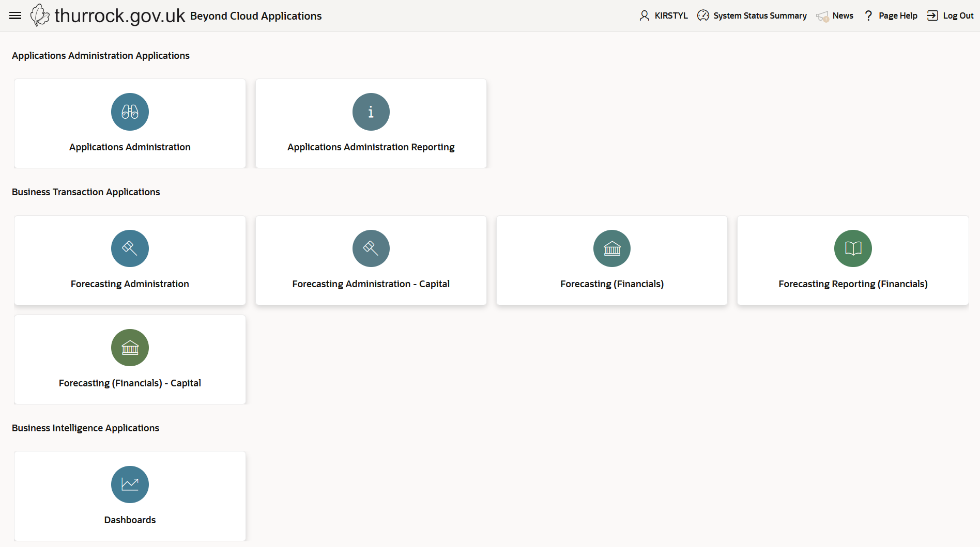This screenshot has width=980, height=547.
Task: Open the Dashboards chart icon
Action: tap(130, 485)
